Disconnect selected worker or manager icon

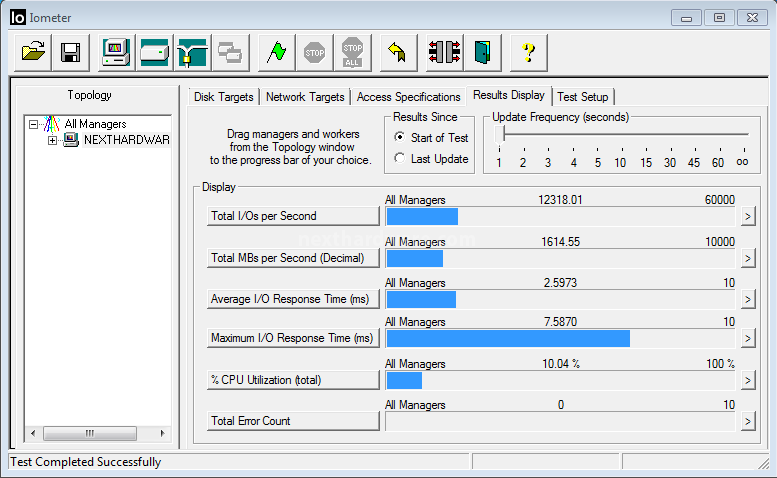coord(444,53)
